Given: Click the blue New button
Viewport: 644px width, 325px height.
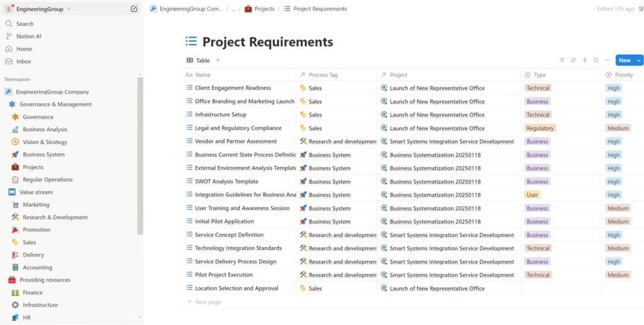Looking at the screenshot, I should (x=625, y=60).
